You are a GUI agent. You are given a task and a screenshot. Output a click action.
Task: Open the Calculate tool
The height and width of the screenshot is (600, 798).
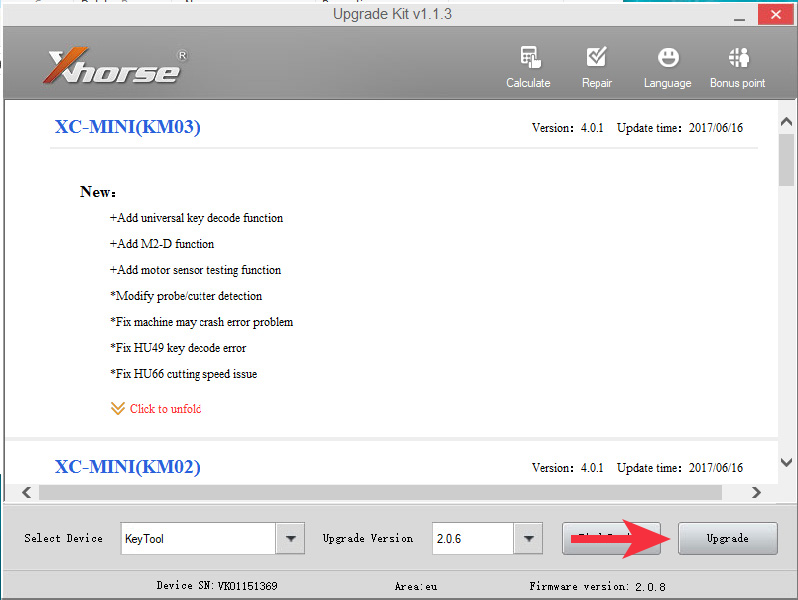pyautogui.click(x=528, y=67)
